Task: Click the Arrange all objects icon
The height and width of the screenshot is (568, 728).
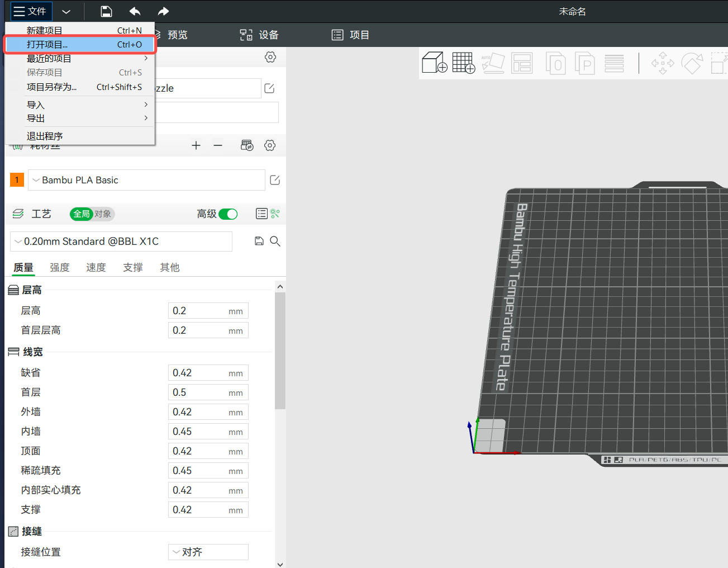Action: (x=522, y=63)
